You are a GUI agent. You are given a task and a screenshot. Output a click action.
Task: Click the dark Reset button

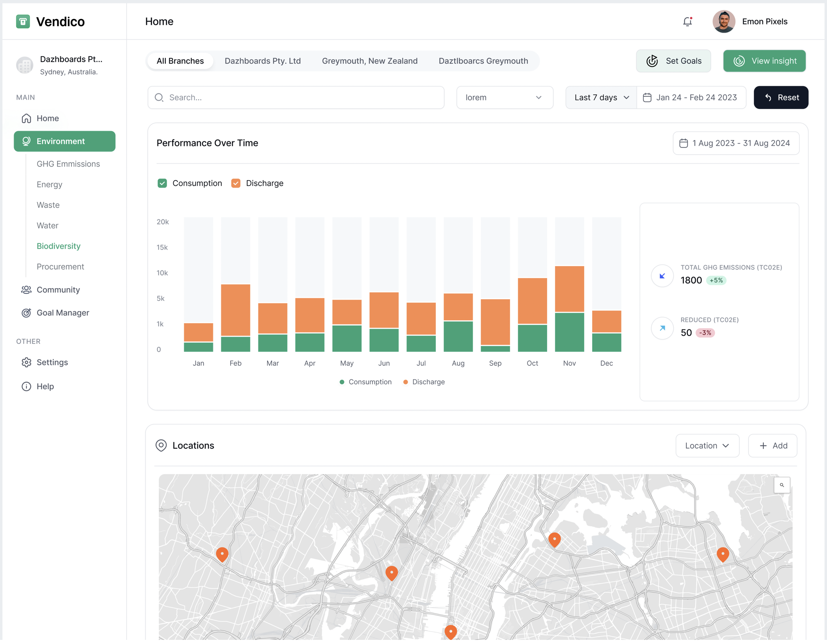pos(781,98)
